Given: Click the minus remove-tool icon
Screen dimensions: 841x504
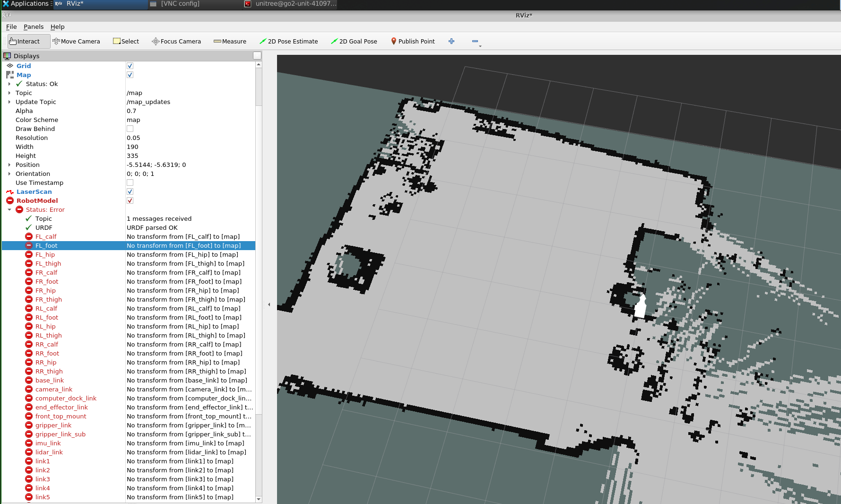Looking at the screenshot, I should coord(475,42).
